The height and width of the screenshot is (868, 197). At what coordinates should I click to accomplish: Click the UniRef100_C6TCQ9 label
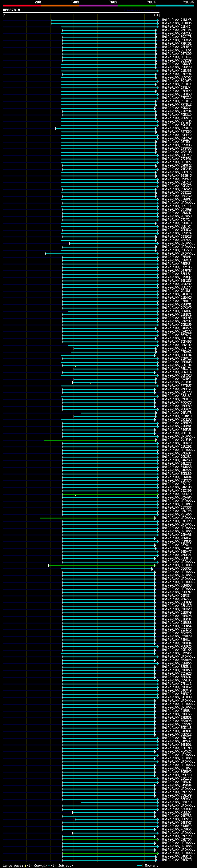(176, 54)
